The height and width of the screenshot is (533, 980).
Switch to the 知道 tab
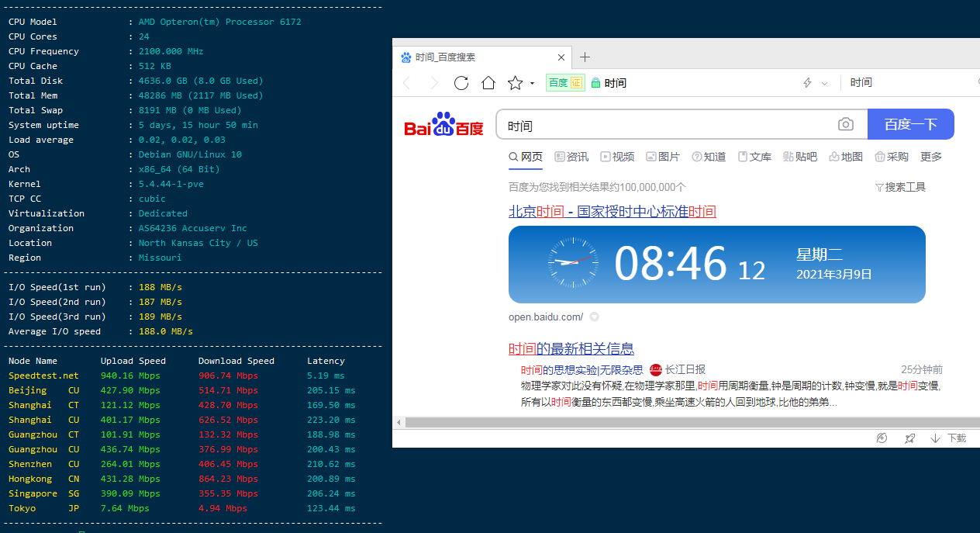coord(709,157)
